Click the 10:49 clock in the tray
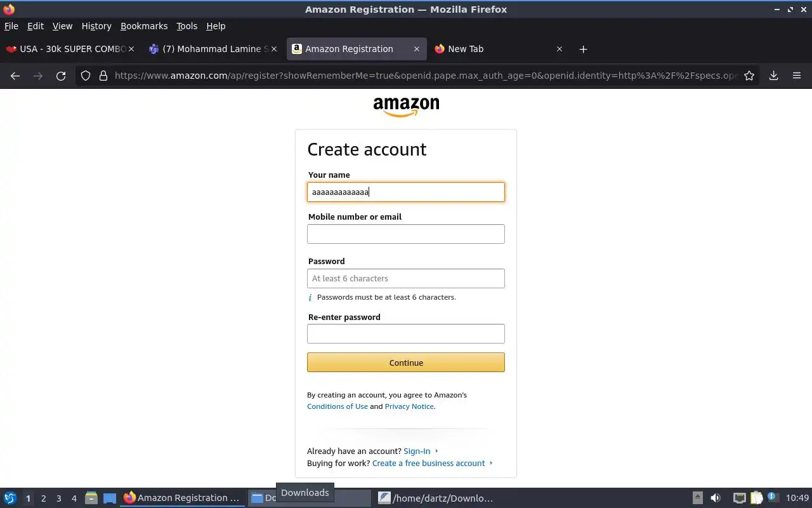This screenshot has height=508, width=812. (797, 498)
